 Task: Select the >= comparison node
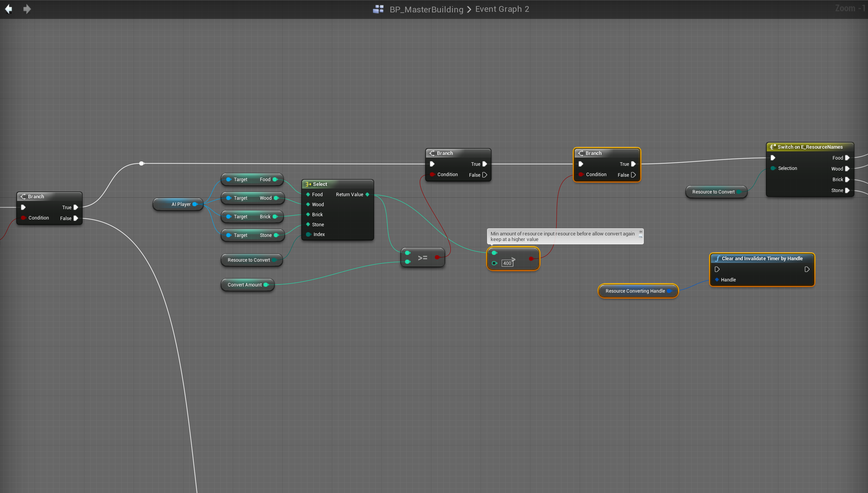point(422,257)
